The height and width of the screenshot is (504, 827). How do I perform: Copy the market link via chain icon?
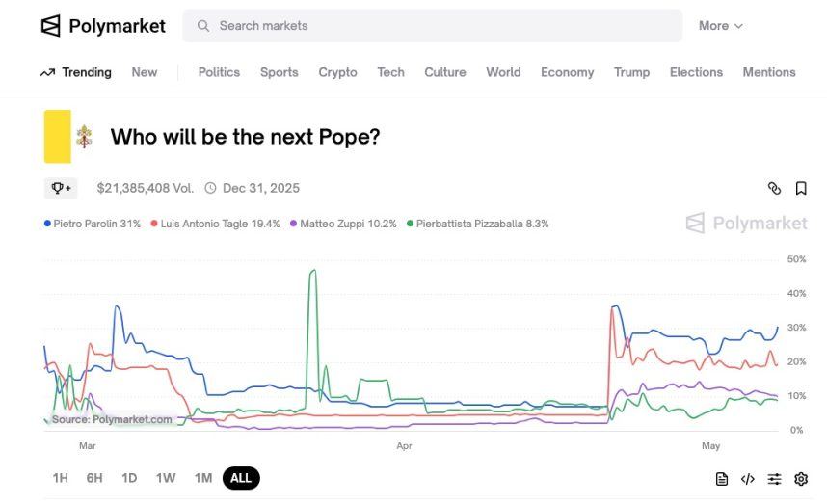click(774, 188)
